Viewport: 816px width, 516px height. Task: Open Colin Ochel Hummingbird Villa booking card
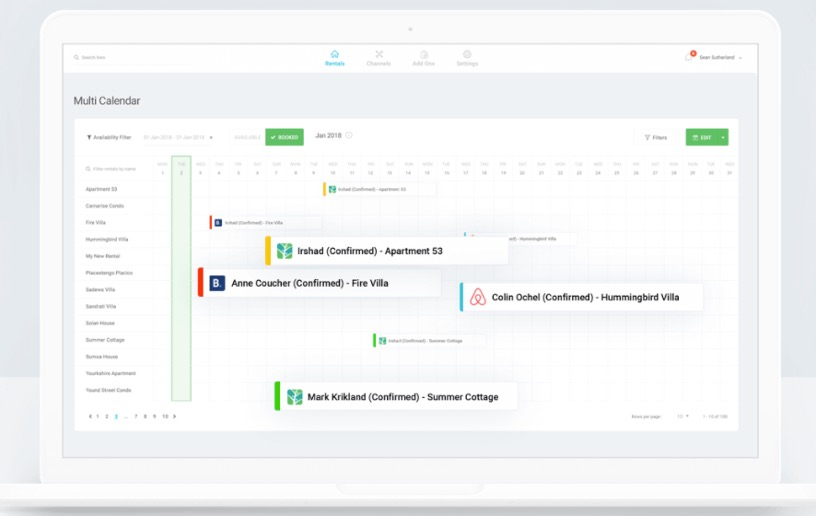coord(581,297)
